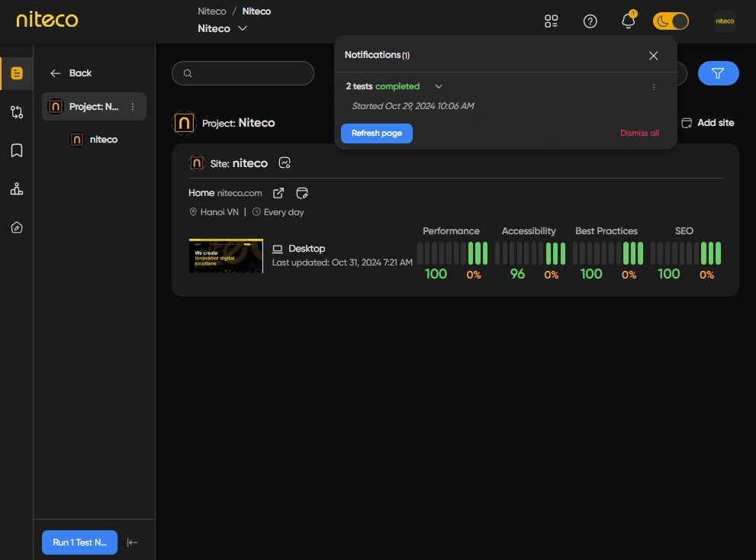Image resolution: width=756 pixels, height=560 pixels.
Task: Click the Started Oct 29, 2024 10:06 AM text
Action: point(413,106)
